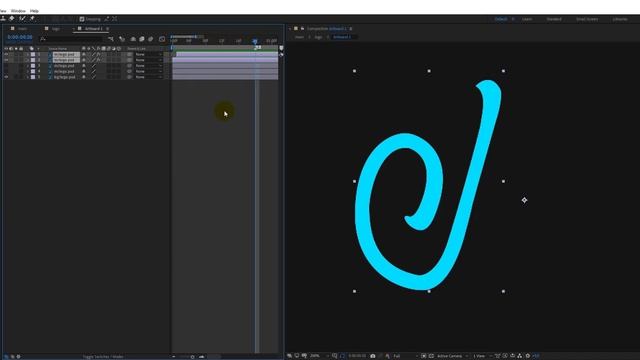Open the parent dropdown for layer 1

[149, 54]
